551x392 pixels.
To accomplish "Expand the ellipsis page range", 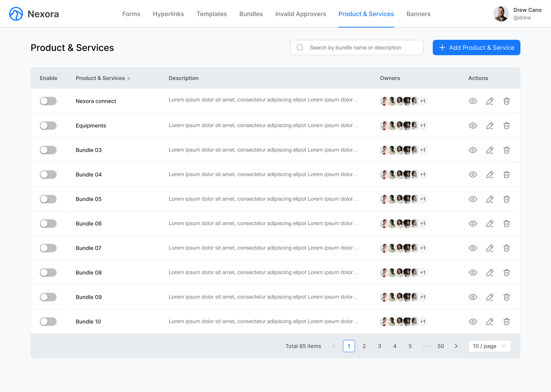I will [x=425, y=346].
